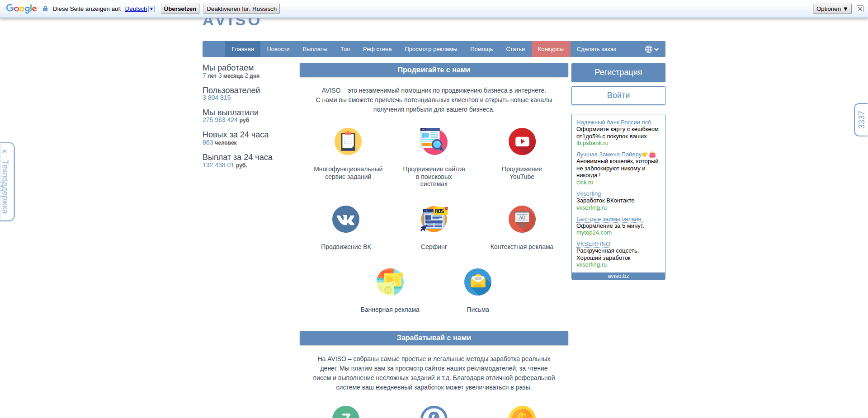Click the Регистрация button

(x=618, y=72)
